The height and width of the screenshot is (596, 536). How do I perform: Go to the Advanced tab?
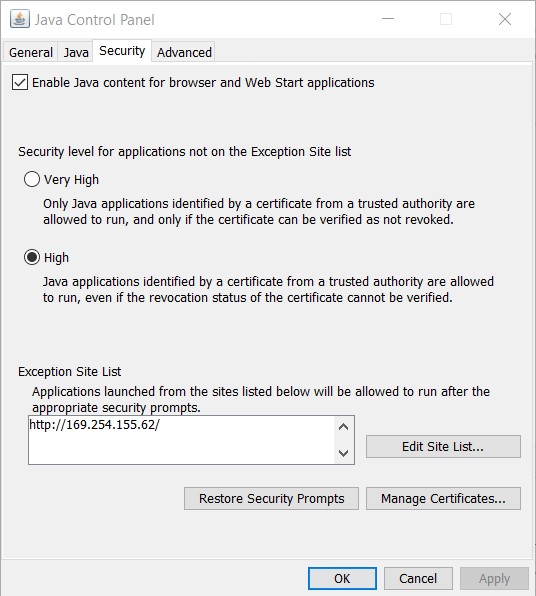[x=184, y=52]
